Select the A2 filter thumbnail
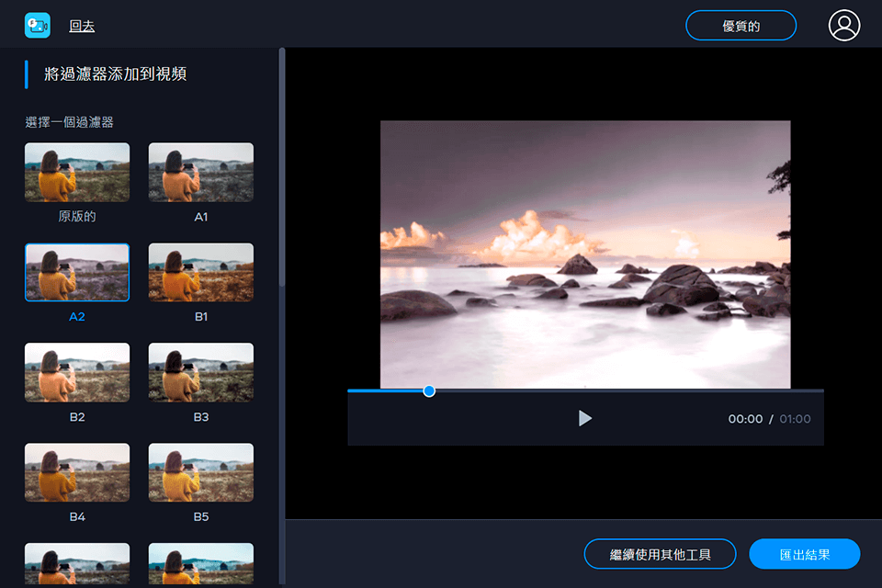The image size is (882, 588). click(77, 272)
